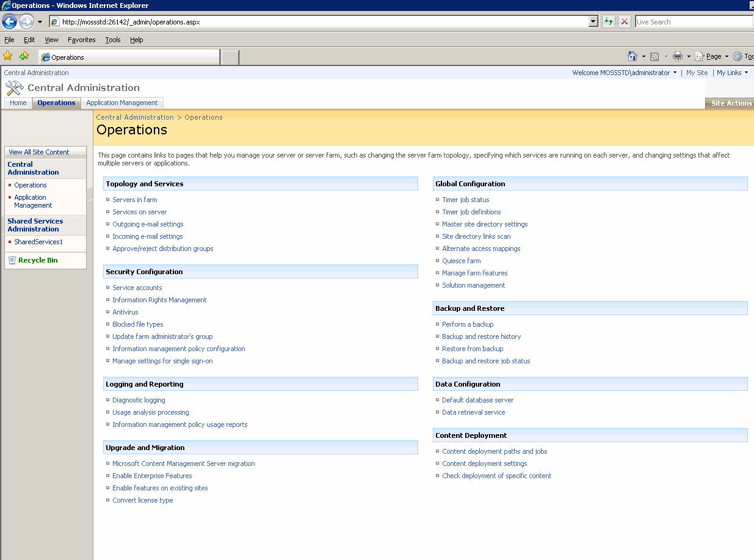Viewport: 754px width, 560px height.
Task: Open Alternate access mappings
Action: pos(481,249)
